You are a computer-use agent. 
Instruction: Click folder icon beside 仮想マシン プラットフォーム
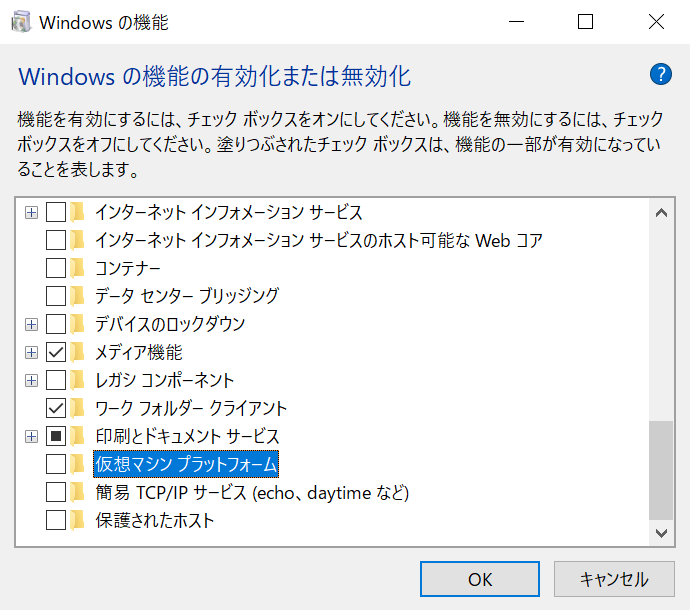point(77,464)
